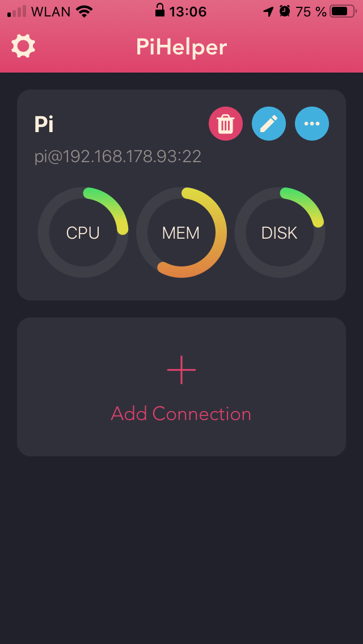
Task: Tap the cellular signal bars
Action: pos(16,11)
